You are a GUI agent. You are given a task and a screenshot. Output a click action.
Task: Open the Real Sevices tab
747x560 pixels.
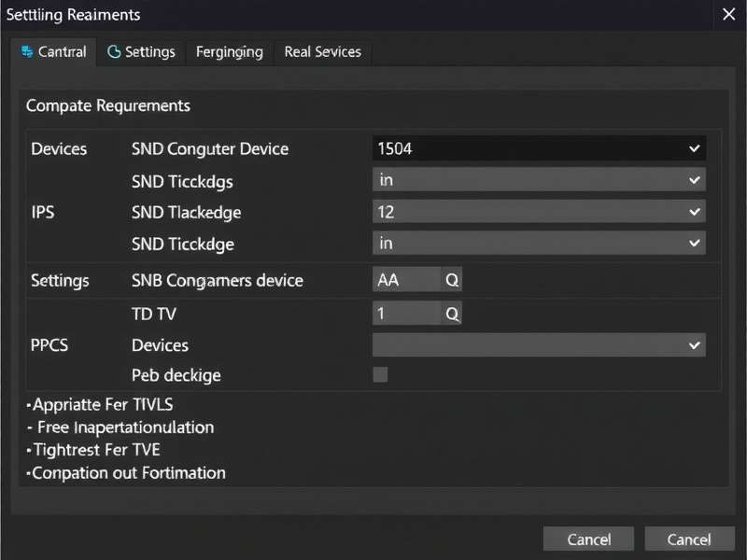point(322,52)
